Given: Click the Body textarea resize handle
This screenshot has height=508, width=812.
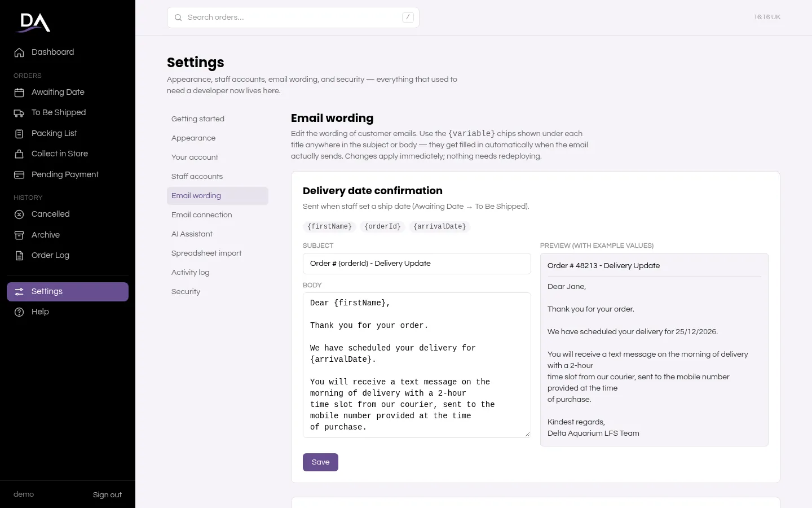Looking at the screenshot, I should click(527, 434).
